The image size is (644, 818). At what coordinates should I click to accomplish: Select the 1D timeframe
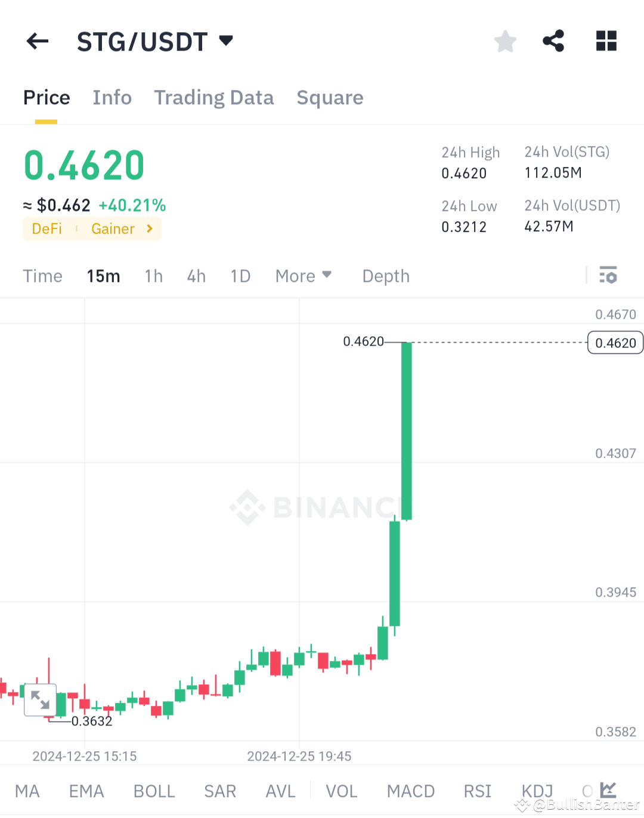(240, 275)
